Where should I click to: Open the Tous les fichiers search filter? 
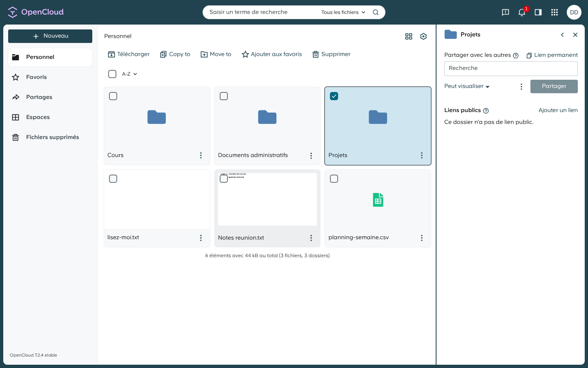tap(343, 12)
